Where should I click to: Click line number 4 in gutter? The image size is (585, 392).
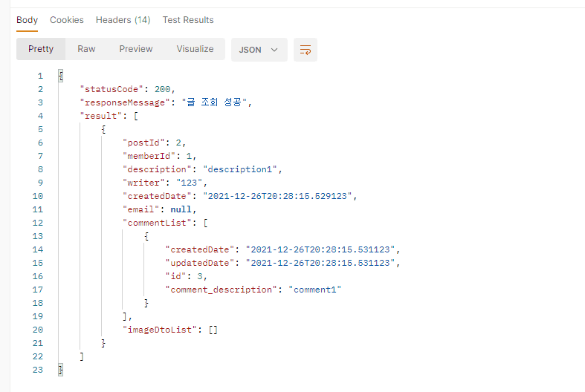tap(40, 116)
